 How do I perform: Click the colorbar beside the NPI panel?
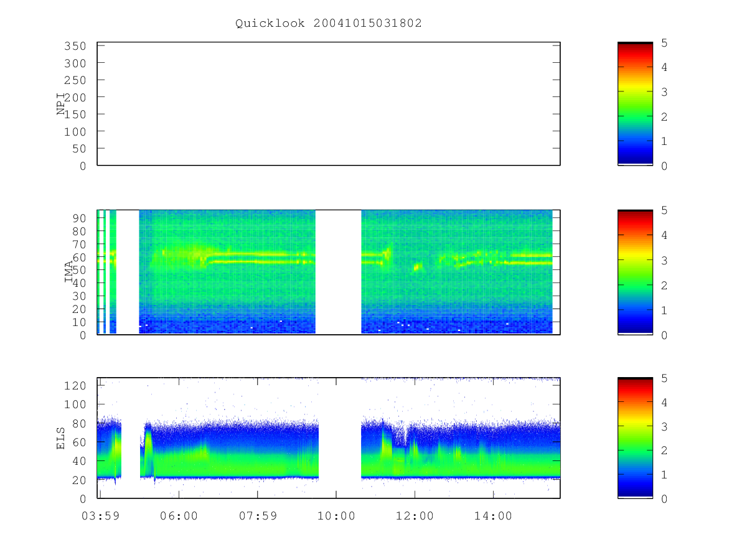(635, 104)
